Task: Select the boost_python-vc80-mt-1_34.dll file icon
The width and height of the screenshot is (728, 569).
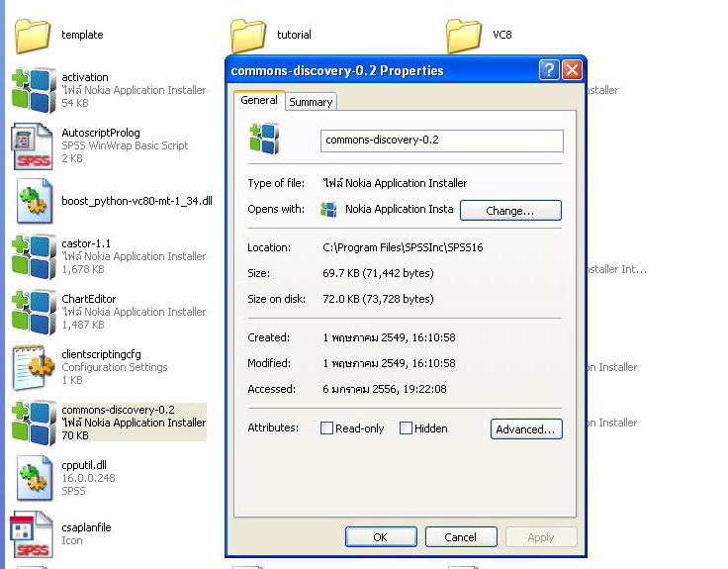Action: [x=35, y=202]
